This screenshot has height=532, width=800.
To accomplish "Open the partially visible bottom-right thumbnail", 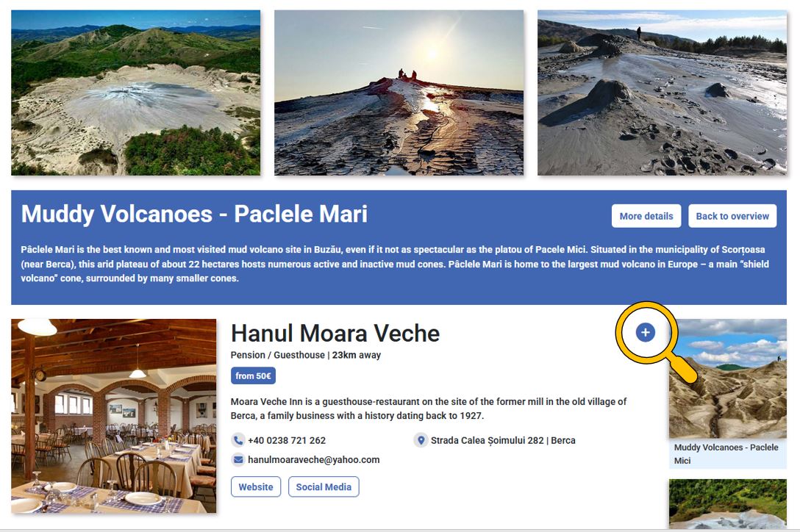I will coord(728,504).
